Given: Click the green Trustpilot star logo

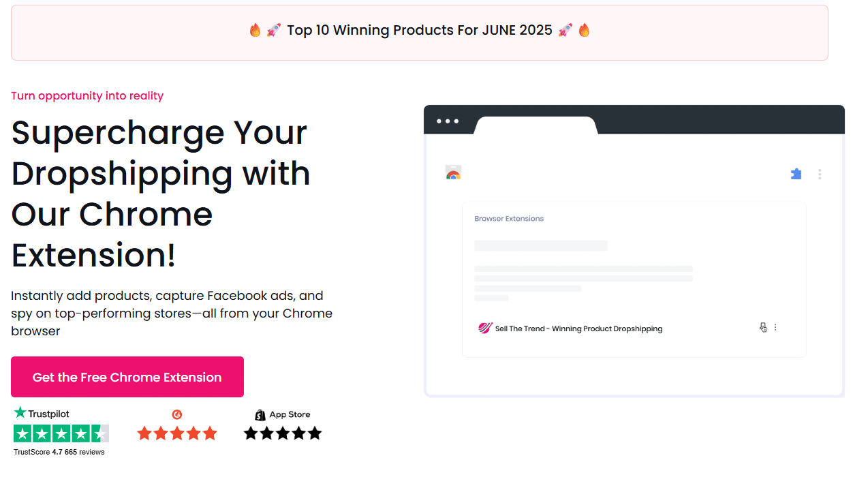Looking at the screenshot, I should [x=20, y=413].
